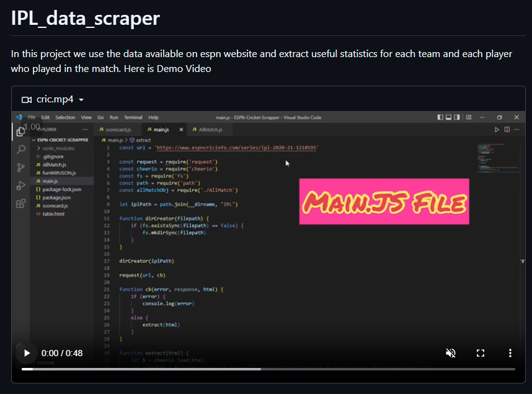Click the "extract(html)" call line
This screenshot has height=394, width=532.
coord(161,325)
